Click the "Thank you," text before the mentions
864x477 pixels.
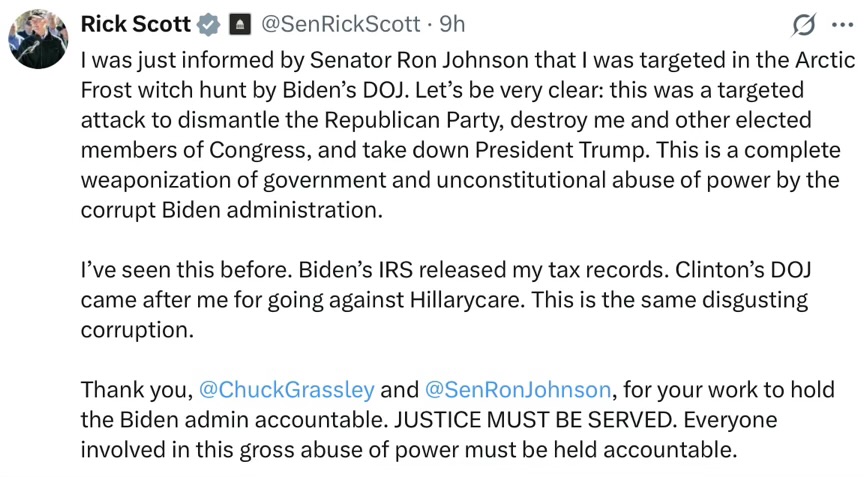point(136,388)
